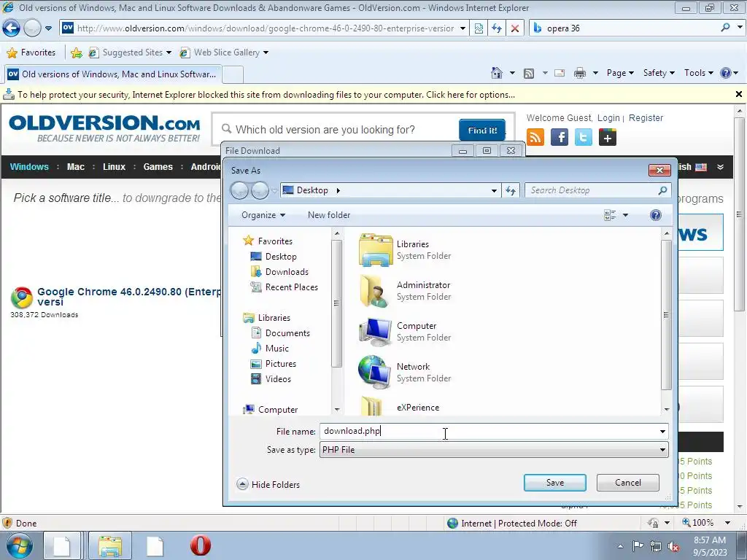Image resolution: width=747 pixels, height=560 pixels.
Task: Click the security information bar message
Action: click(266, 95)
